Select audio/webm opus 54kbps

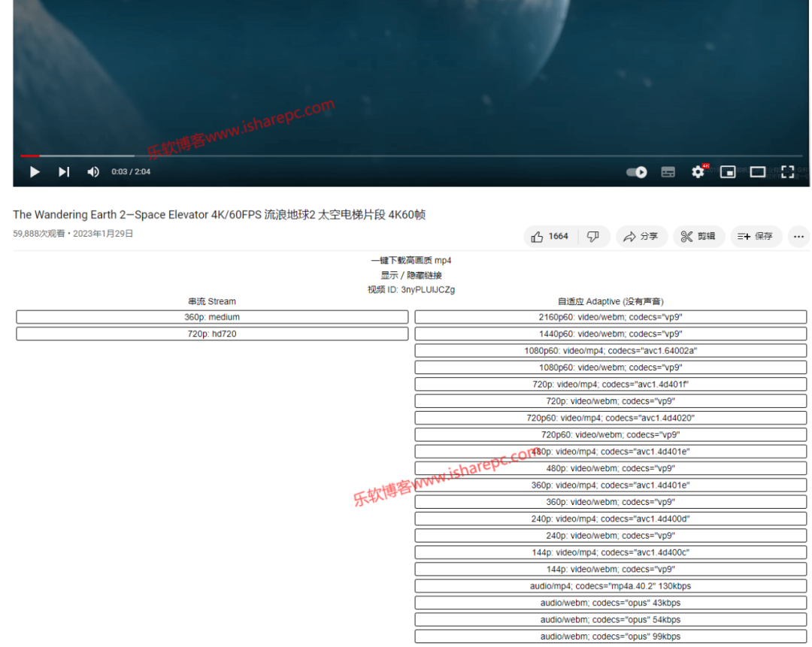[611, 620]
